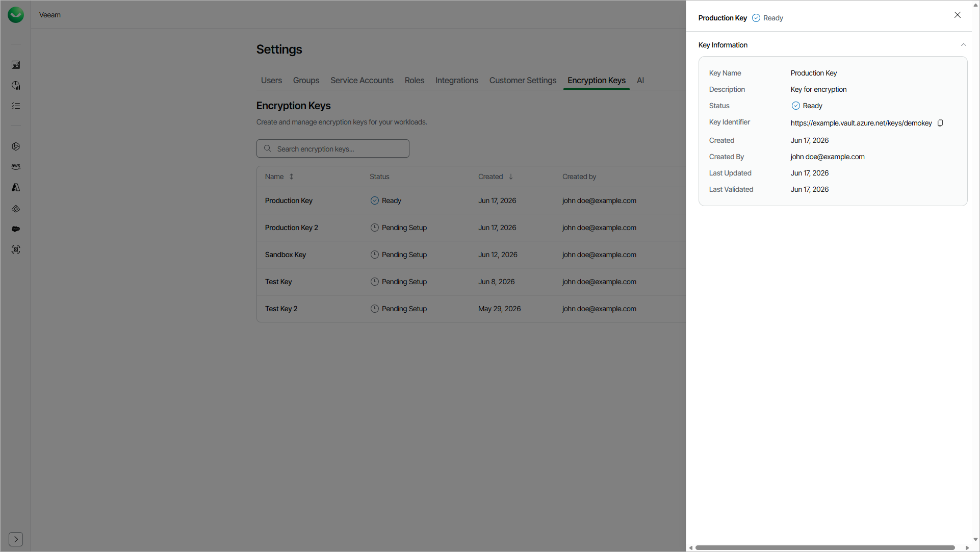Click the vertical scrollbar down arrow

tap(975, 539)
